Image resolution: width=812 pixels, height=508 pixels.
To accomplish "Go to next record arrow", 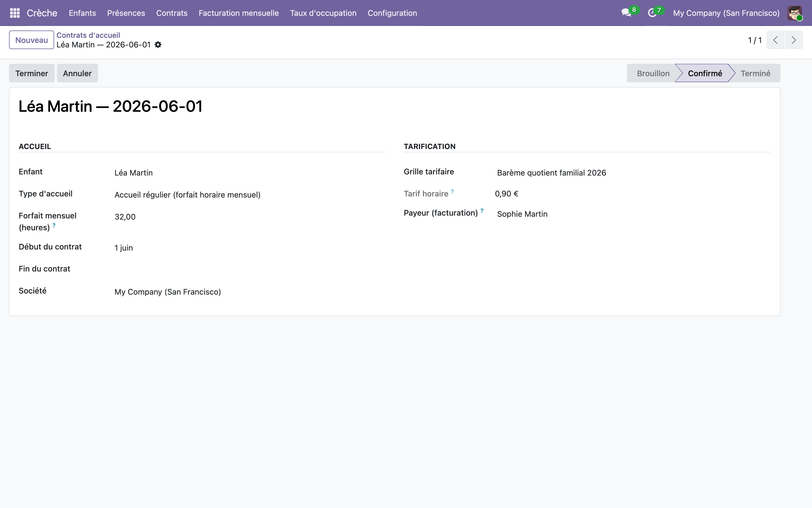I will [x=794, y=40].
